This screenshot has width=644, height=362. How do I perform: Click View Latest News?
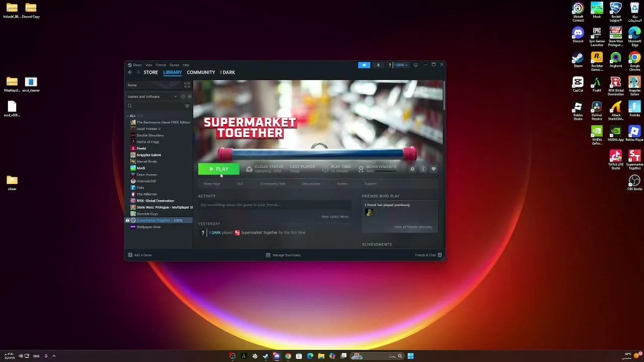click(335, 217)
